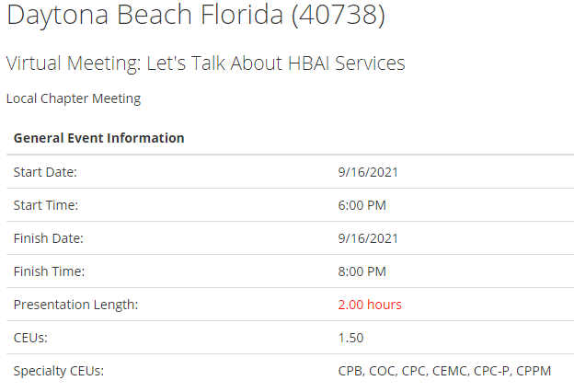Click the Presentation Length label
This screenshot has height=392, width=574.
tap(75, 305)
